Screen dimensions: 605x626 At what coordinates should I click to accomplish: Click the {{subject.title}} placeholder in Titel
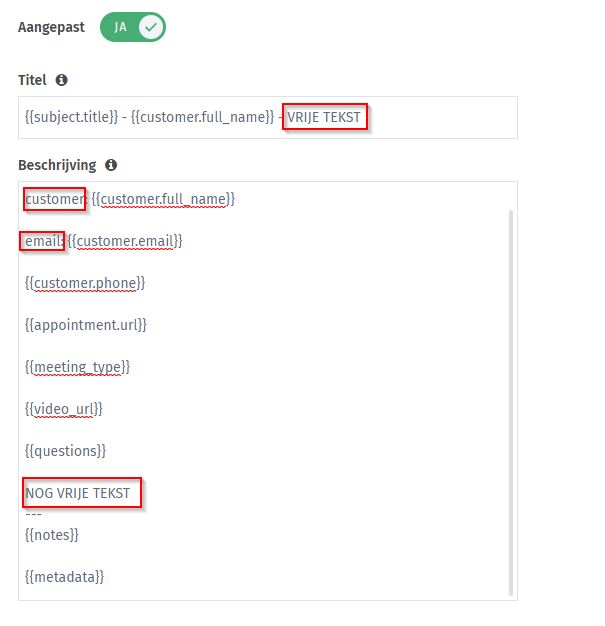tap(71, 117)
